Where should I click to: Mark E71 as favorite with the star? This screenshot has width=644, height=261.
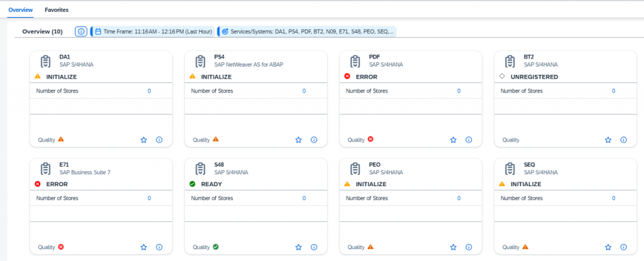144,247
